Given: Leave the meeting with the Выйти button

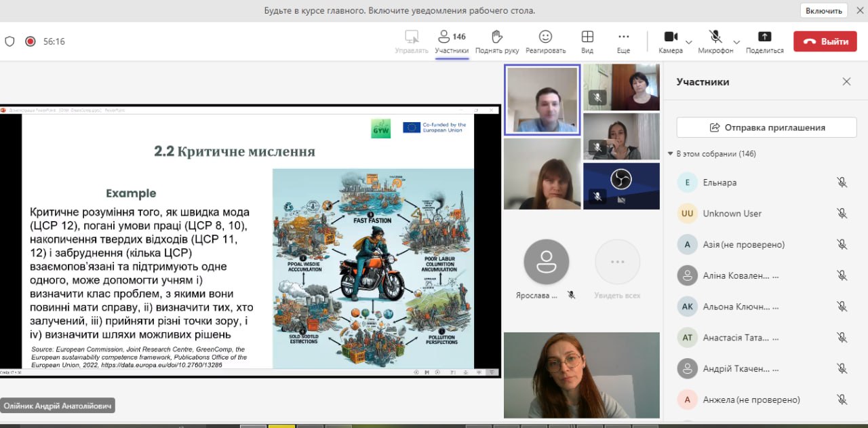Looking at the screenshot, I should (x=825, y=41).
